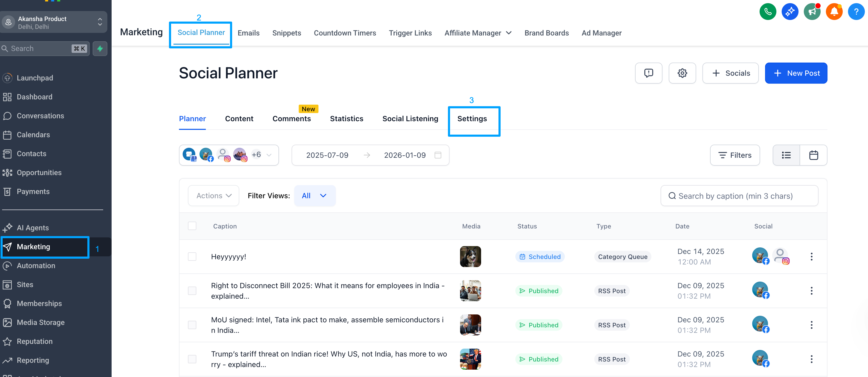868x377 pixels.
Task: Check the Heyyyyyy! post checkbox
Action: tap(192, 257)
